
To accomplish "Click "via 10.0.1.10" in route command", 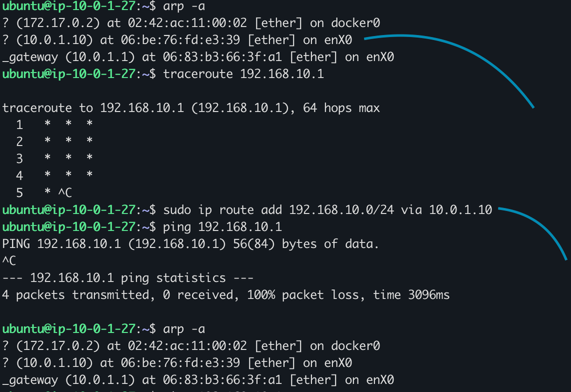I will coord(446,210).
